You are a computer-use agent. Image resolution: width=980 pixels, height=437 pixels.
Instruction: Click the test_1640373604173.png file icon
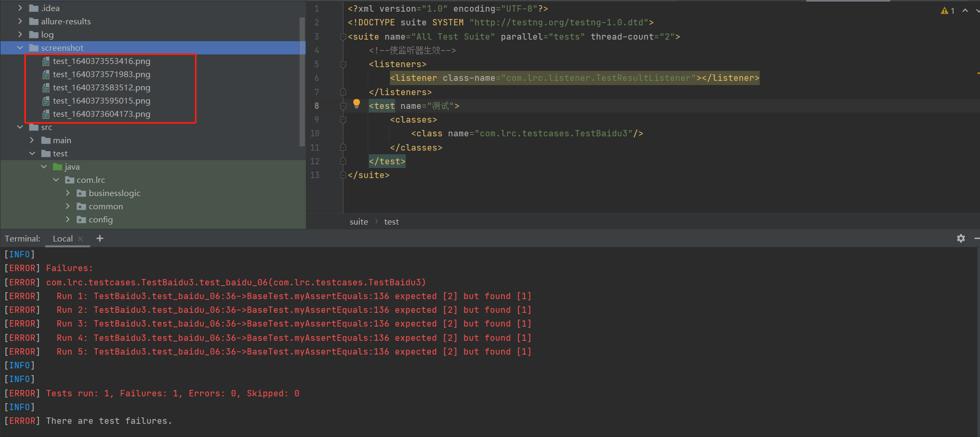click(x=46, y=114)
